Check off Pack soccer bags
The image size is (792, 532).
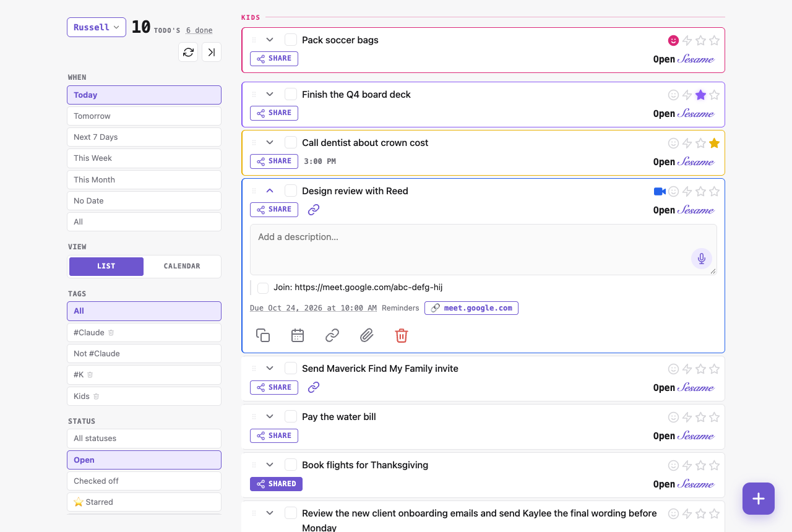[291, 40]
